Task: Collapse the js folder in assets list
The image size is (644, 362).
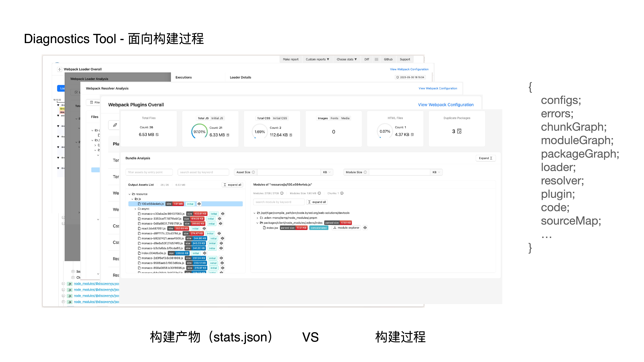Action: click(x=132, y=199)
